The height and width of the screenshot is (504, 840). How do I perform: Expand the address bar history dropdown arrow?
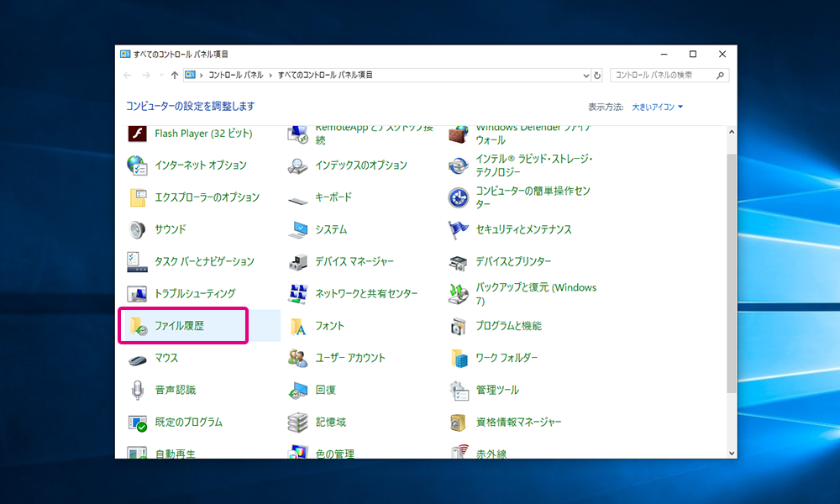coord(585,75)
